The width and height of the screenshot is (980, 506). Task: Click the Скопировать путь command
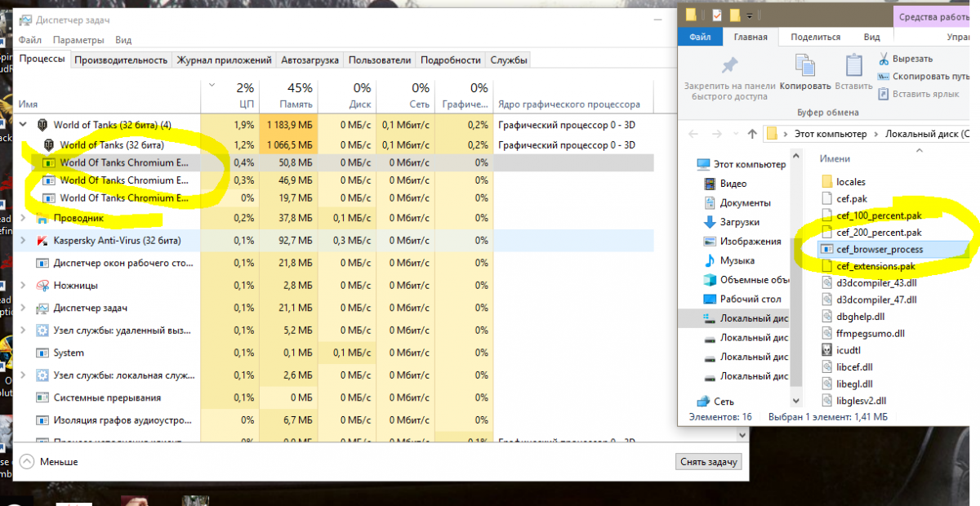pos(924,76)
